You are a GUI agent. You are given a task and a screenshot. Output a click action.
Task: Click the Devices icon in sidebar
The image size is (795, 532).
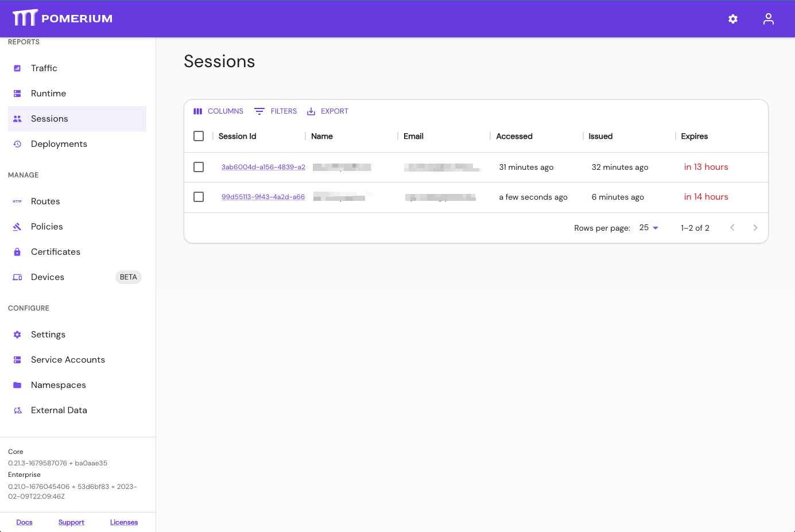click(x=17, y=277)
